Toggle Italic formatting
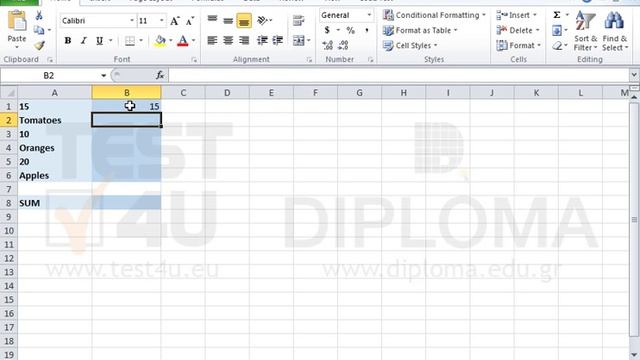This screenshot has height=360, width=640. (84, 40)
